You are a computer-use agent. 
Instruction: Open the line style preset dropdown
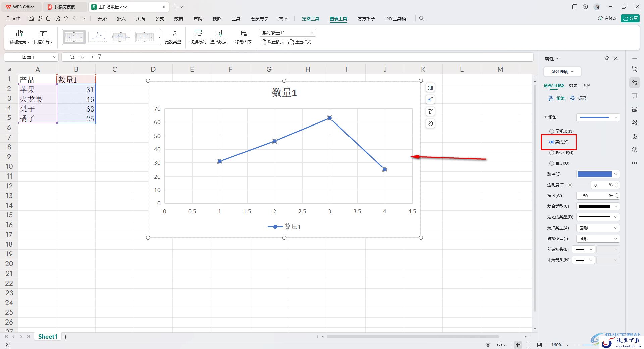[598, 117]
